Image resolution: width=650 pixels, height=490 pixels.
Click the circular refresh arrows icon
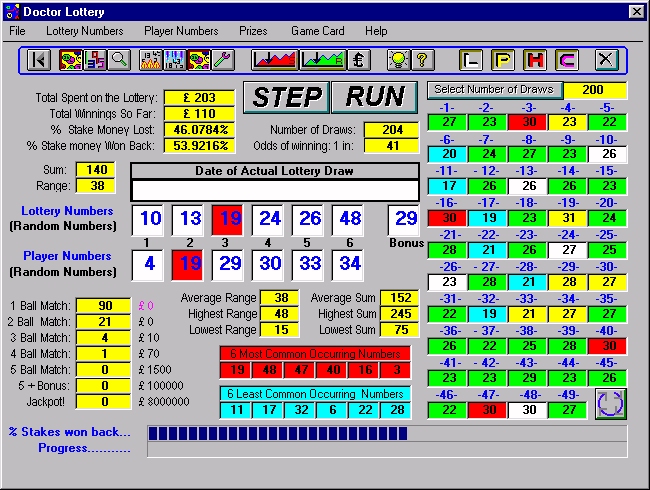click(x=609, y=403)
